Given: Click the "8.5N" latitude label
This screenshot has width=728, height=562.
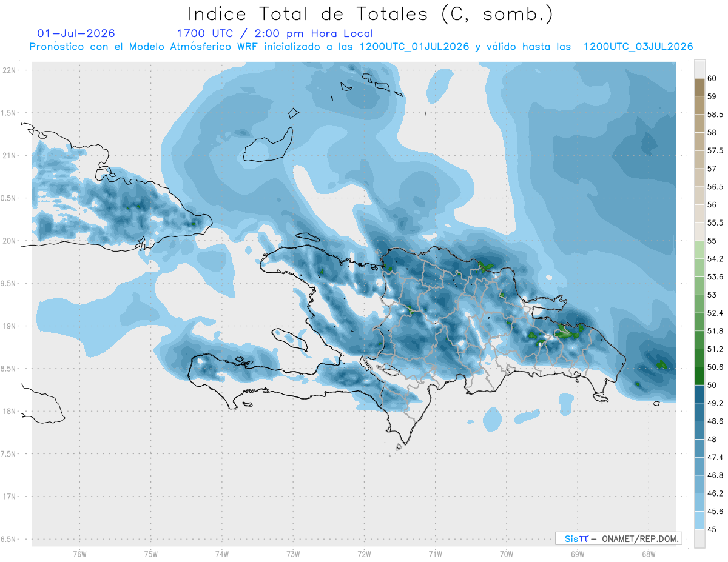Looking at the screenshot, I should [8, 369].
